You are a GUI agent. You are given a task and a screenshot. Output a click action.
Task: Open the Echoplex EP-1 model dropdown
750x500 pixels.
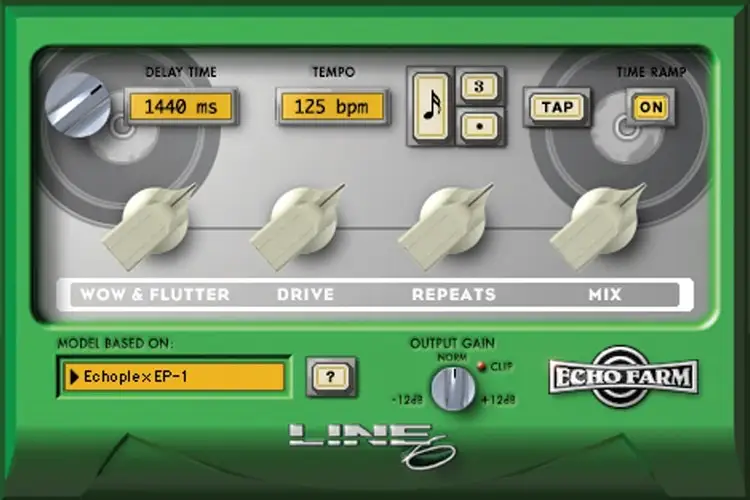(x=172, y=377)
